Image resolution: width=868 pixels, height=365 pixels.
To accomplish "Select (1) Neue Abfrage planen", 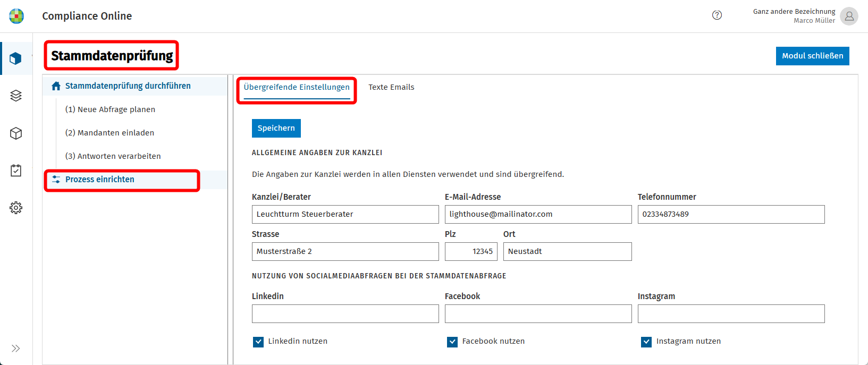I will [x=110, y=109].
